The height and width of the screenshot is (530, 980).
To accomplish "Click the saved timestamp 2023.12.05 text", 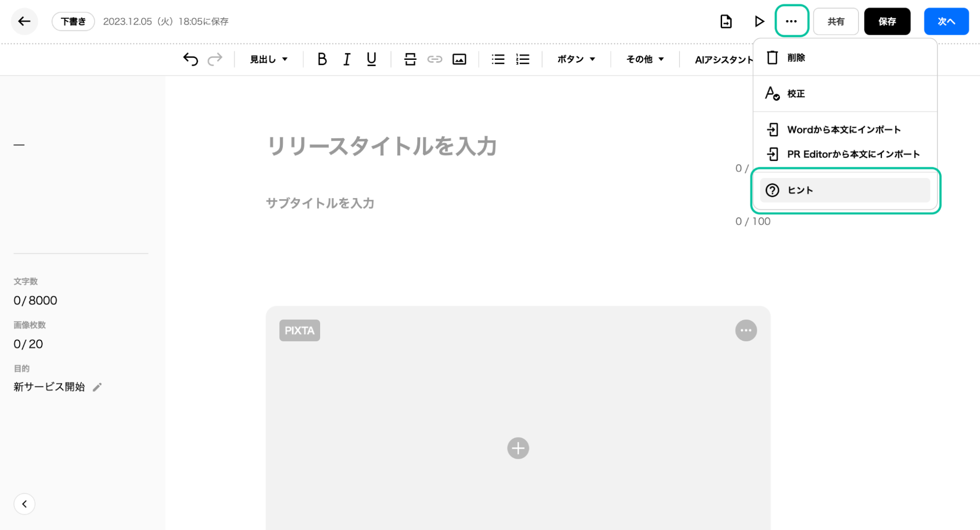I will (165, 22).
